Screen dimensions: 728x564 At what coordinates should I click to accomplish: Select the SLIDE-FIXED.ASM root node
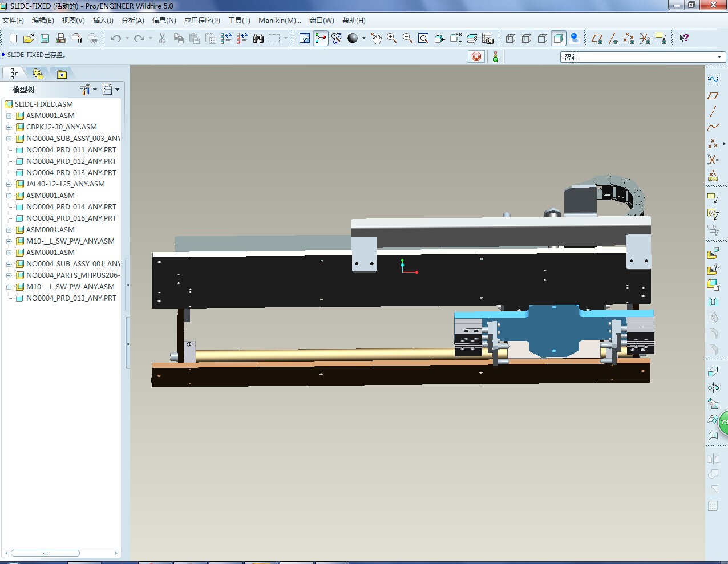[x=44, y=104]
